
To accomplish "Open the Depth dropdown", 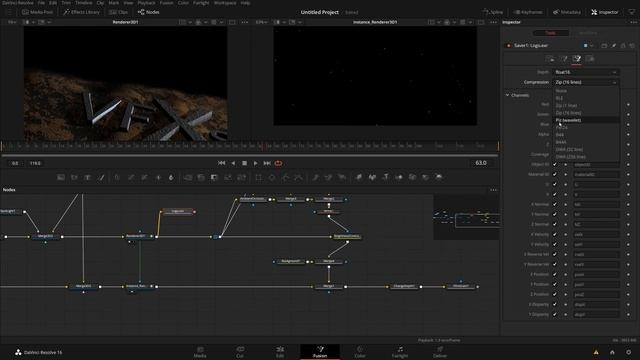I will pyautogui.click(x=586, y=72).
